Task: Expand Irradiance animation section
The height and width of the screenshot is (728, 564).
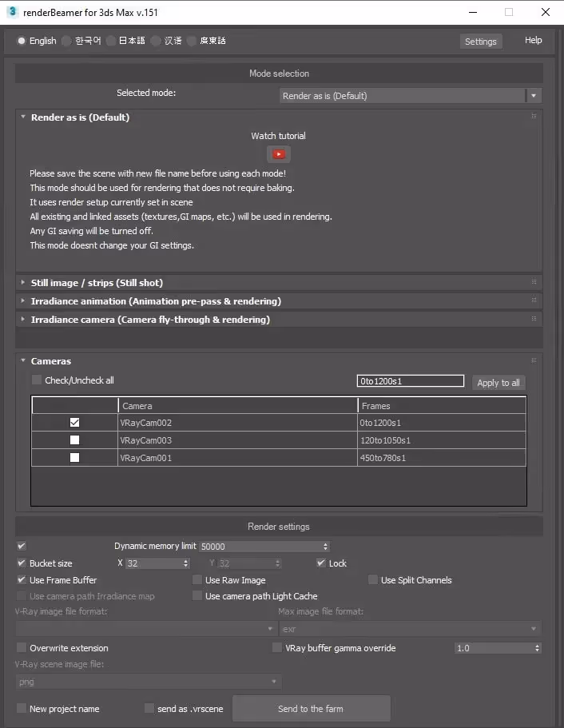Action: [22, 300]
